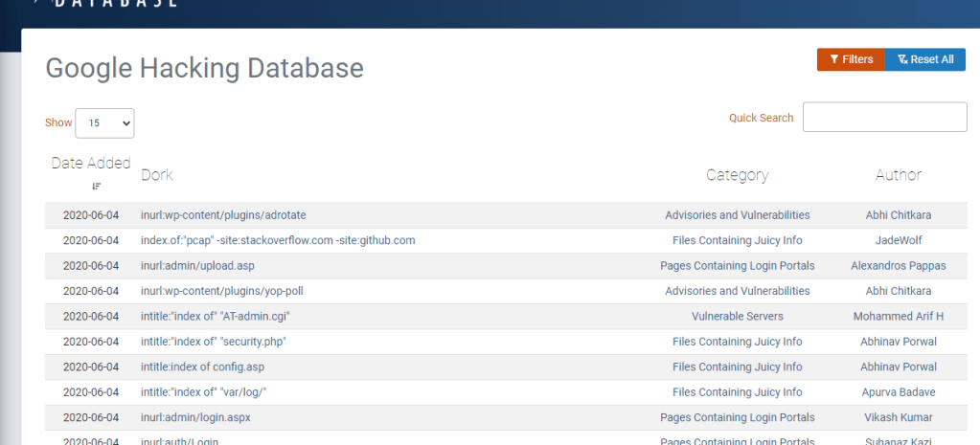The height and width of the screenshot is (445, 980).
Task: Select the inurl:admin/login.aspx dork
Action: [195, 417]
